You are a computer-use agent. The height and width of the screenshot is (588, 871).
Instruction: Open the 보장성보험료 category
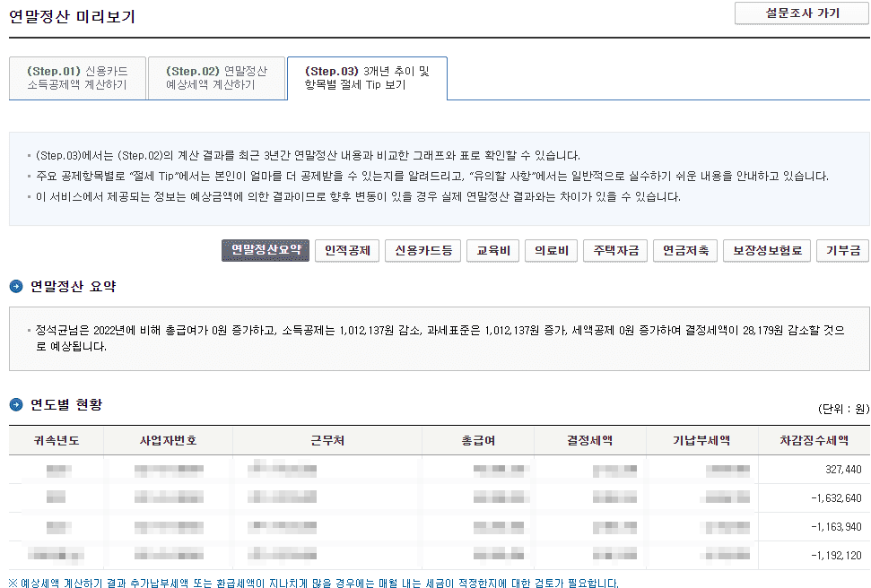pyautogui.click(x=767, y=250)
